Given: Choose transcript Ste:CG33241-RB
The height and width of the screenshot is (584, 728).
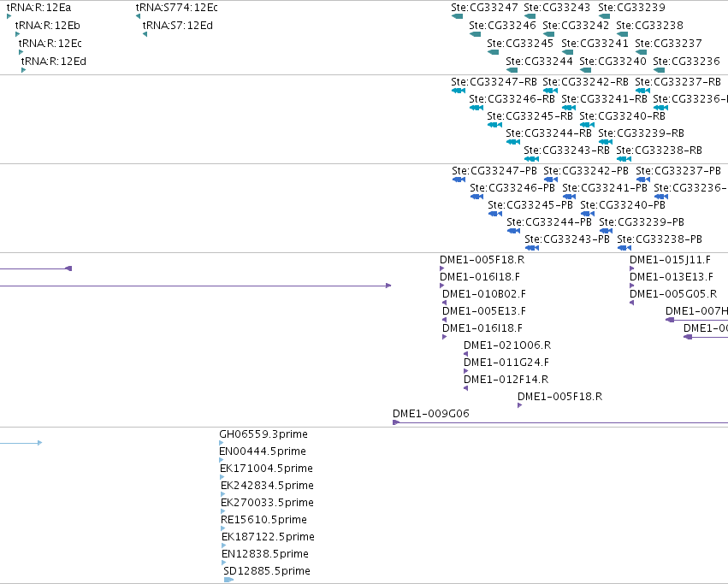Looking at the screenshot, I should point(605,99).
